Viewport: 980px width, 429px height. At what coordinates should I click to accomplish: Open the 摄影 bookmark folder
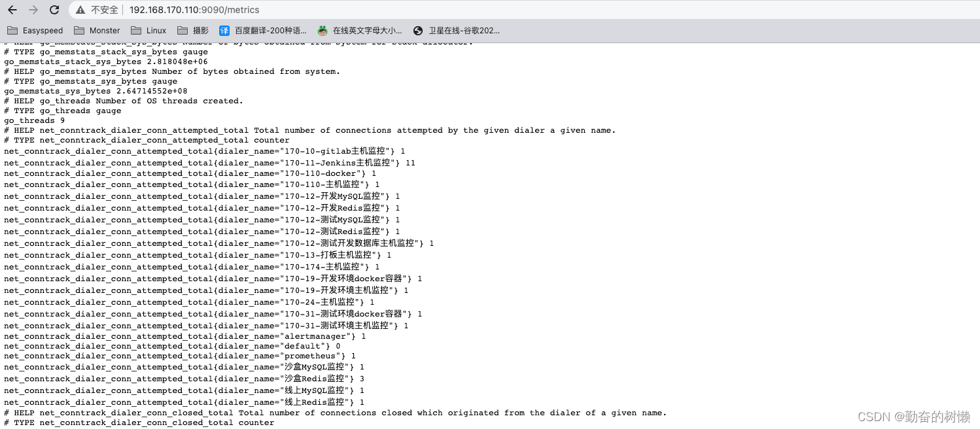click(x=193, y=30)
